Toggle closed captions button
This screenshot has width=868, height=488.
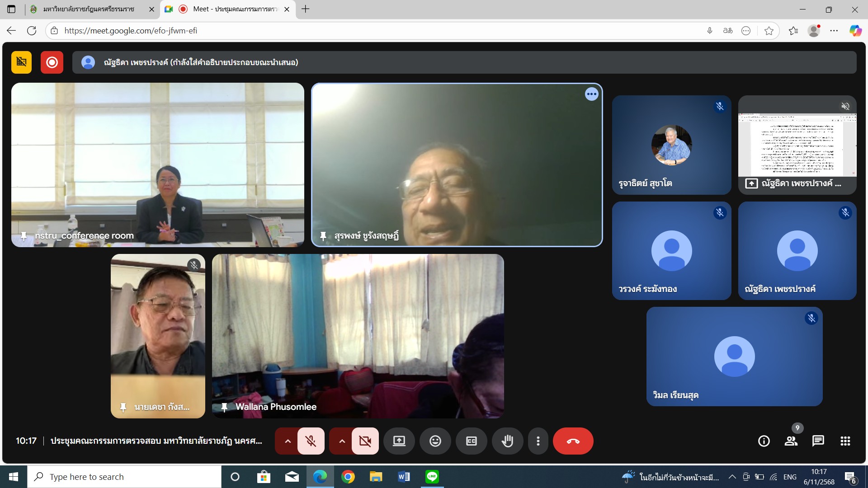(x=471, y=441)
